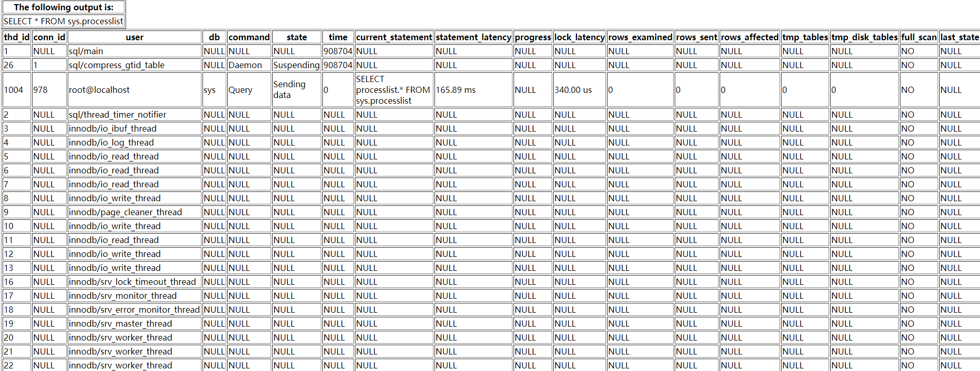Click the command column header
The image size is (980, 371).
pyautogui.click(x=249, y=37)
